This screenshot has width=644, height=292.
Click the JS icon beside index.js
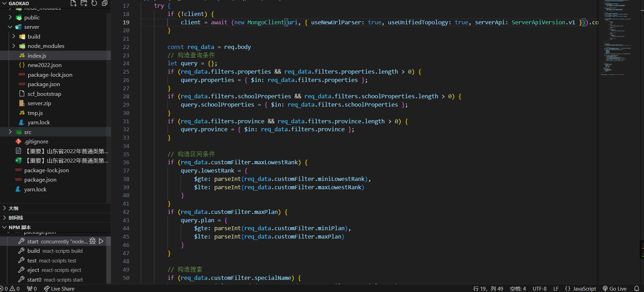tap(22, 56)
